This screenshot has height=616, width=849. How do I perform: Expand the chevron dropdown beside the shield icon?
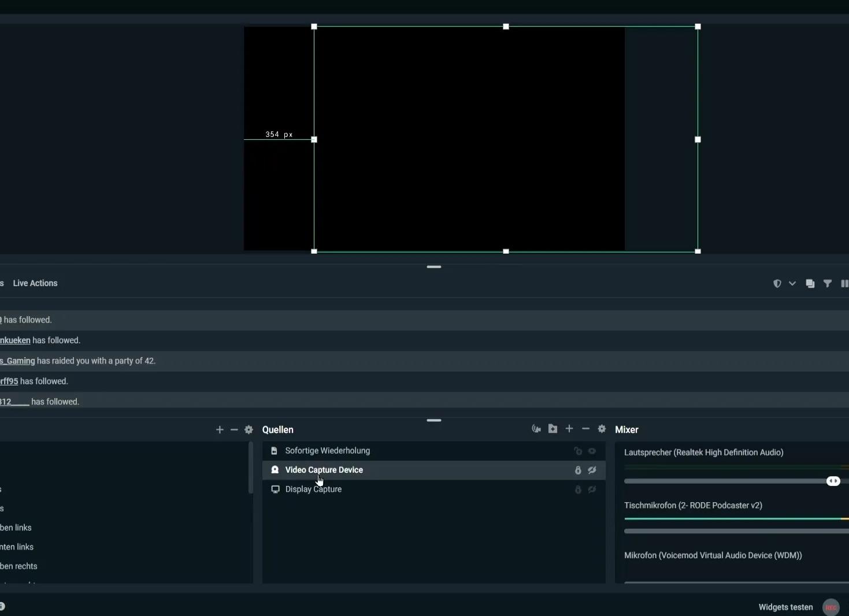coord(792,284)
